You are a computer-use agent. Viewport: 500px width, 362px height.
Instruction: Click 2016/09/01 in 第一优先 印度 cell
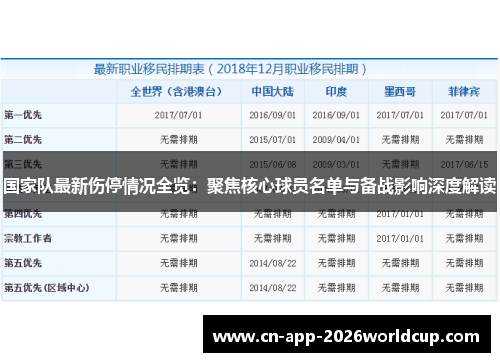(336, 115)
